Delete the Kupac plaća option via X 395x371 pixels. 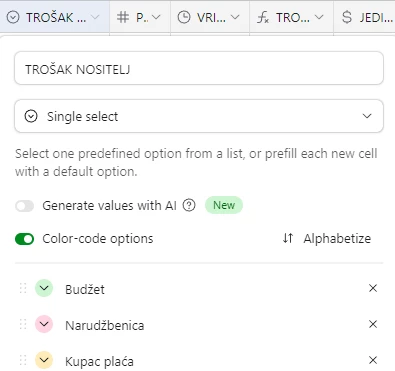(373, 360)
